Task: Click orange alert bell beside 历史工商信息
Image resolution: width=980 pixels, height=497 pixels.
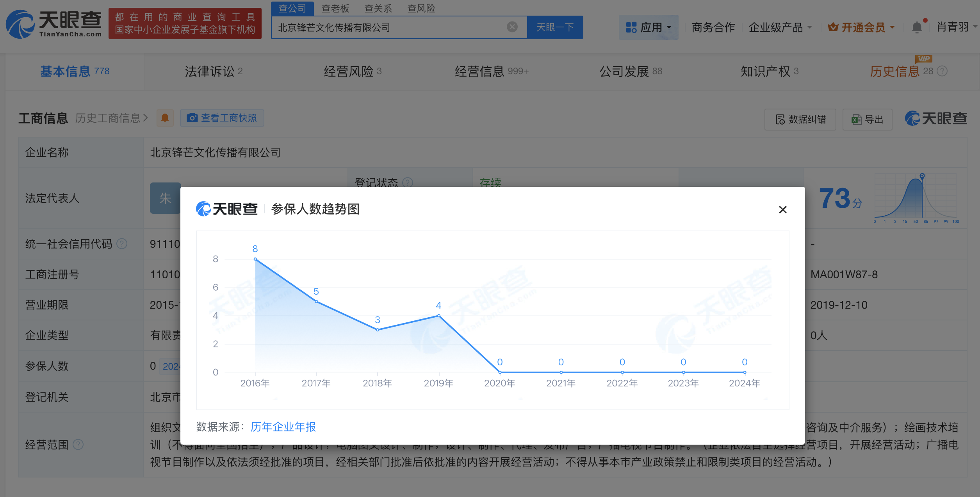Action: (165, 118)
